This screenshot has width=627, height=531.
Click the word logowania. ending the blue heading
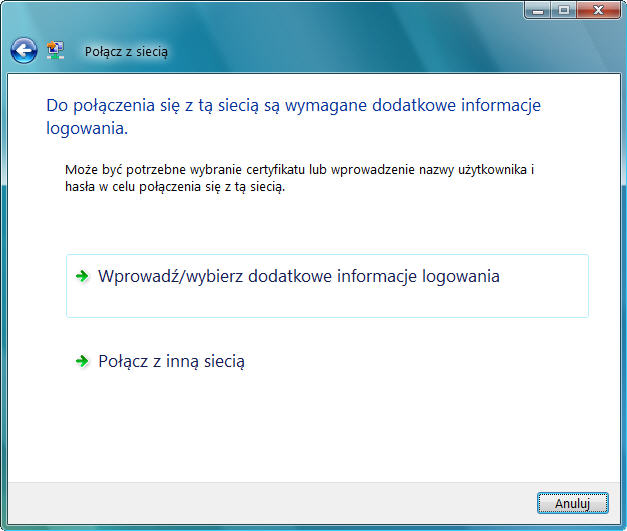coord(87,129)
